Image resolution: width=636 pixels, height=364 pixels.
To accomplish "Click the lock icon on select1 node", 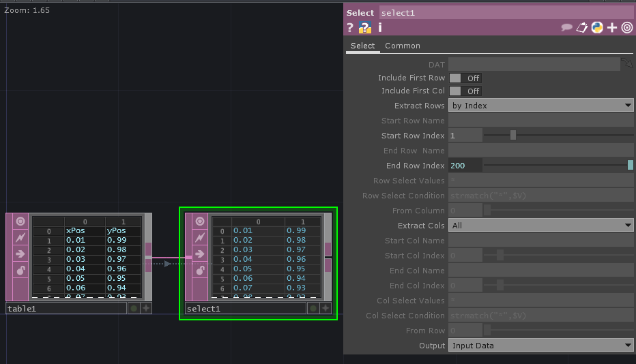I will (x=200, y=271).
